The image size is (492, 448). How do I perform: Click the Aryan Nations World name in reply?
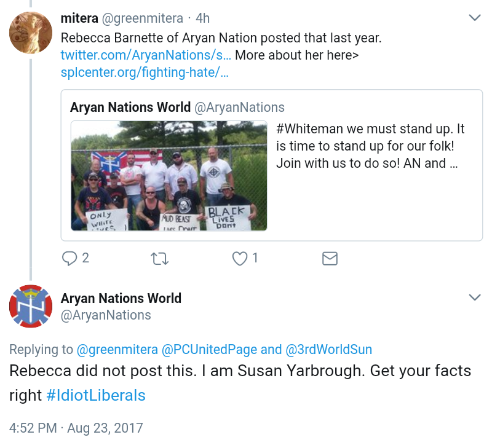tap(121, 298)
